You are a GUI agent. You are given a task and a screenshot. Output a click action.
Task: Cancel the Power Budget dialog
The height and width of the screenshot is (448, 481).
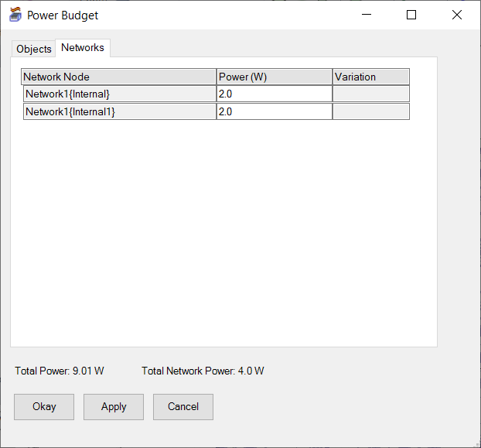[x=183, y=407]
